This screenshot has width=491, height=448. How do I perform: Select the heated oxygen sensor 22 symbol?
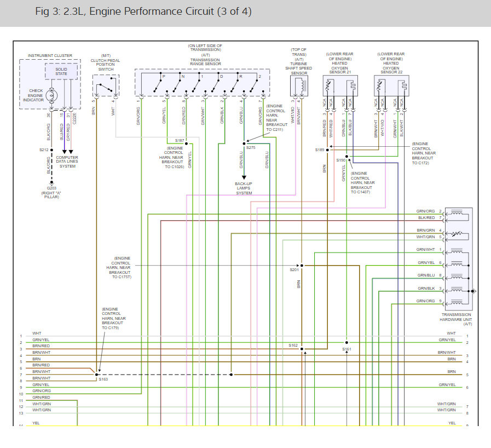click(x=391, y=87)
